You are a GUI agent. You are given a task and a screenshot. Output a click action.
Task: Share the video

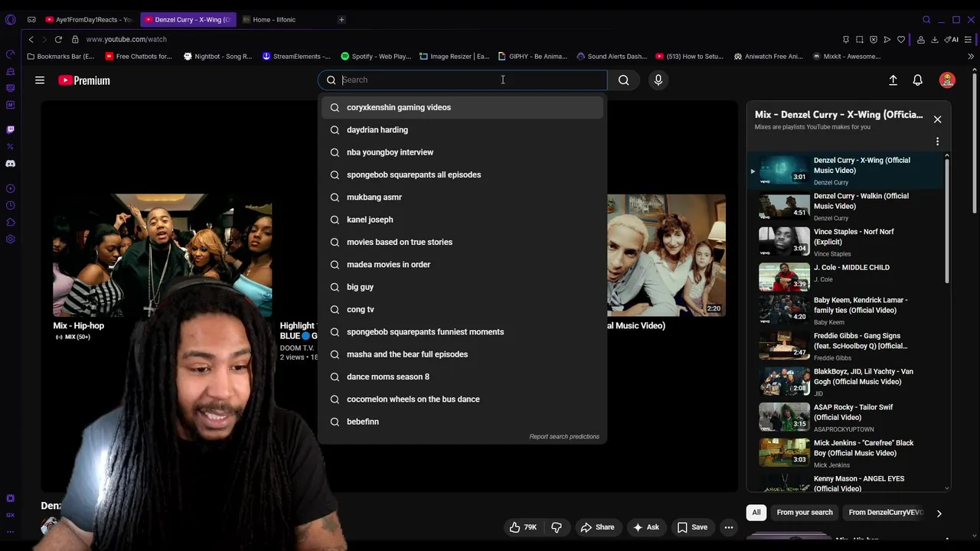click(597, 527)
